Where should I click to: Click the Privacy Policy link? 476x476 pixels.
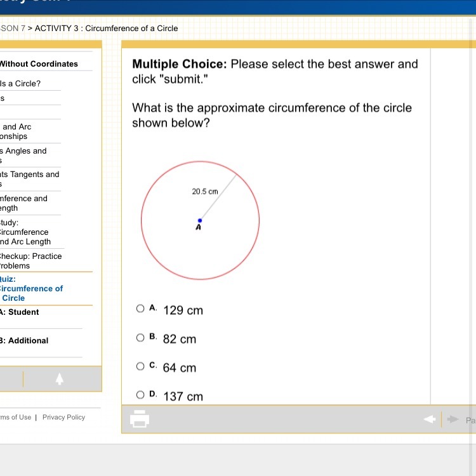click(x=63, y=417)
